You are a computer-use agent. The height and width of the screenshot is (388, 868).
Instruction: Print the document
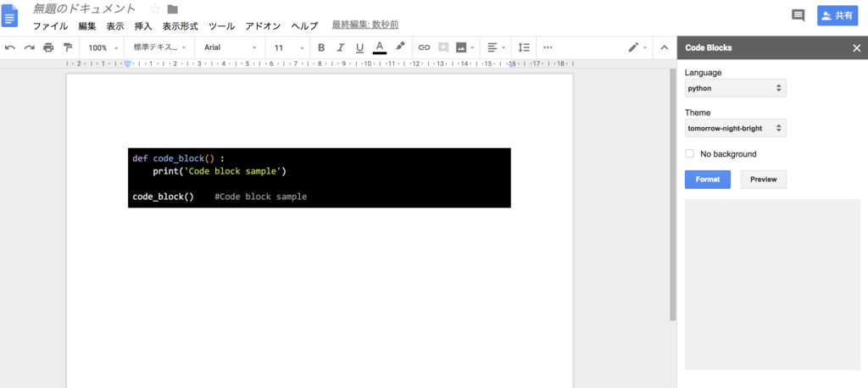48,47
